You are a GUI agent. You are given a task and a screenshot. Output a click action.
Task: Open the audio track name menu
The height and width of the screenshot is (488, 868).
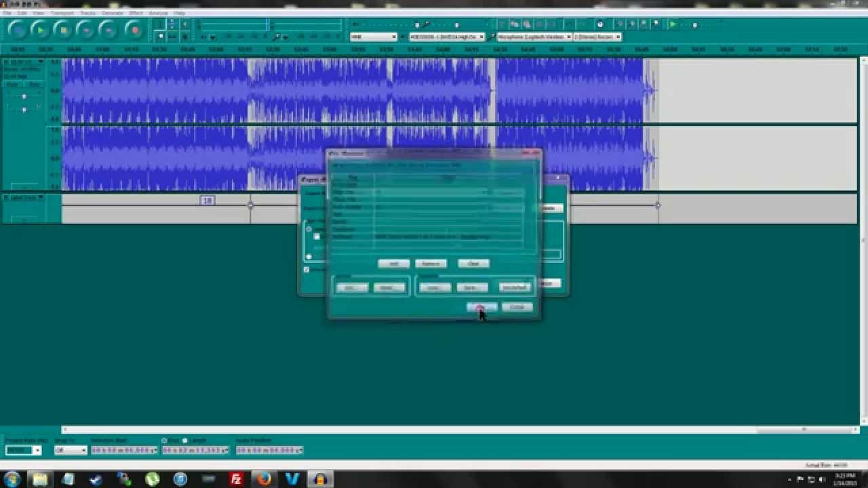tap(24, 62)
